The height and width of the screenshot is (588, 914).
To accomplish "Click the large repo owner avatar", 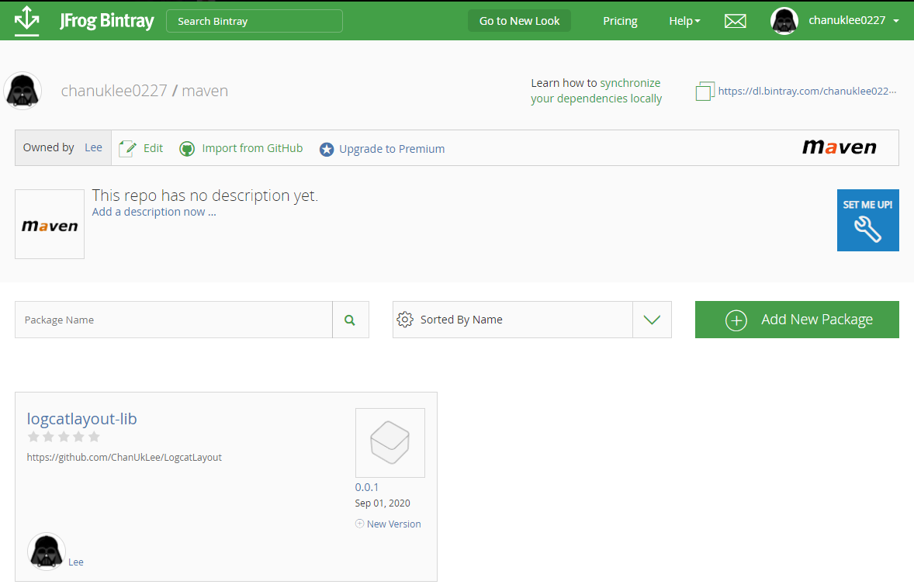I will (23, 91).
